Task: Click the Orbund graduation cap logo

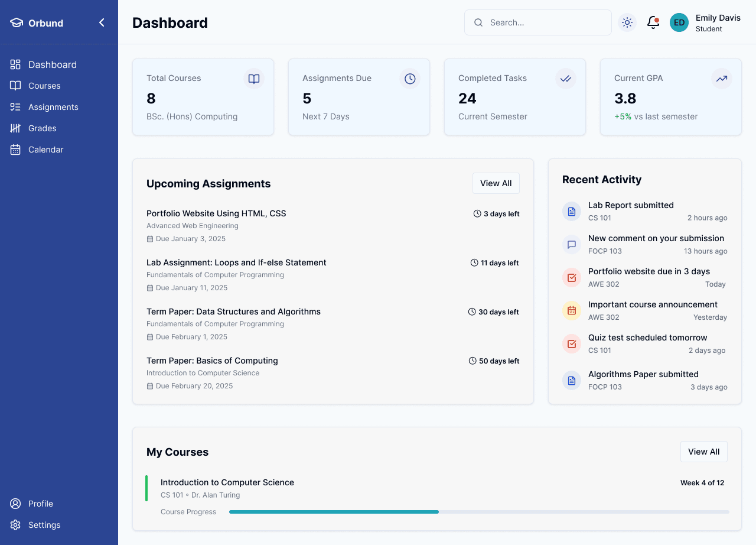Action: coord(17,23)
